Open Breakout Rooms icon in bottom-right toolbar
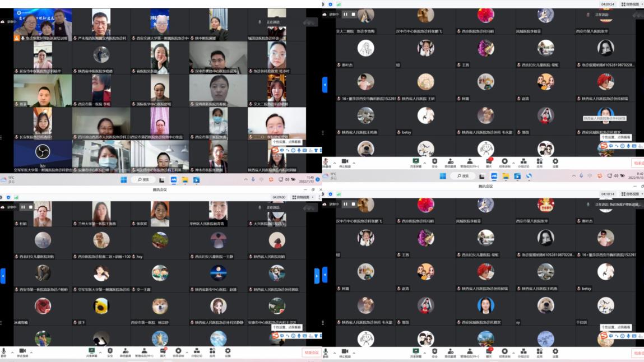This screenshot has width=644, height=362. point(523,351)
